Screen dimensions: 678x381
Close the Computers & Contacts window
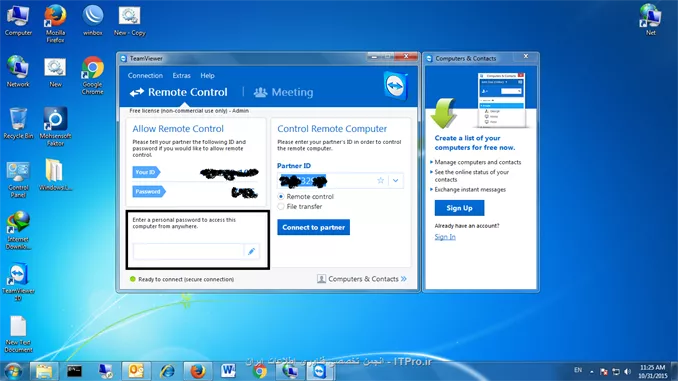point(526,56)
